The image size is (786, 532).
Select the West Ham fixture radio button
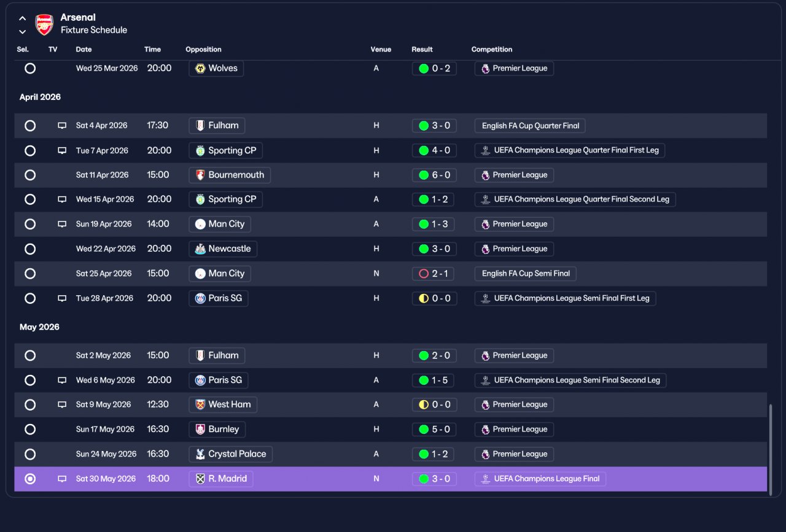(30, 405)
